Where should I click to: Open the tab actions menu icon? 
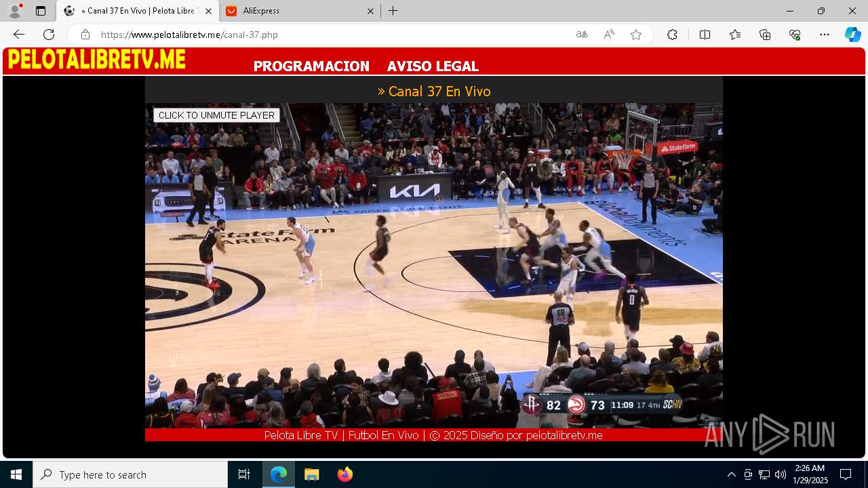[x=41, y=11]
